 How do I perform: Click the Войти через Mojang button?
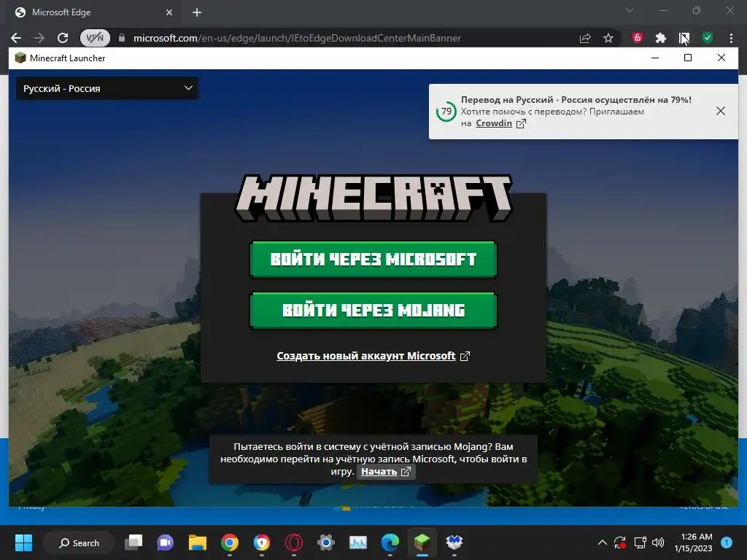[373, 311]
